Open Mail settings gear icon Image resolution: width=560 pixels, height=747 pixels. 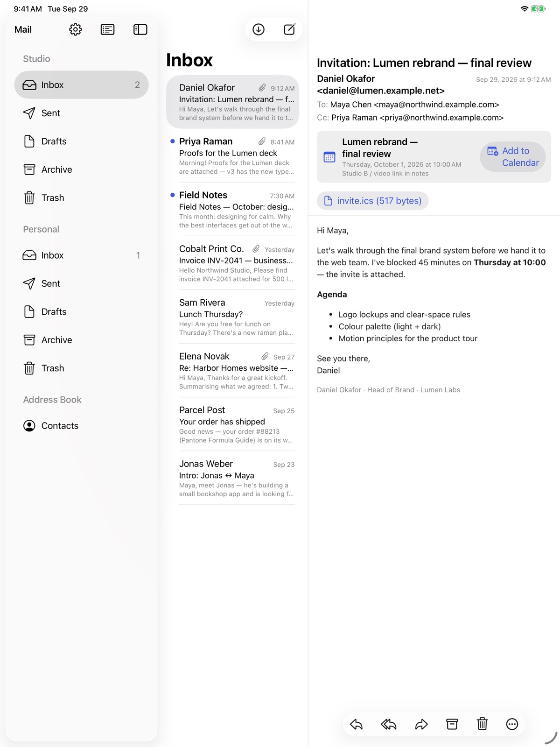coord(75,29)
